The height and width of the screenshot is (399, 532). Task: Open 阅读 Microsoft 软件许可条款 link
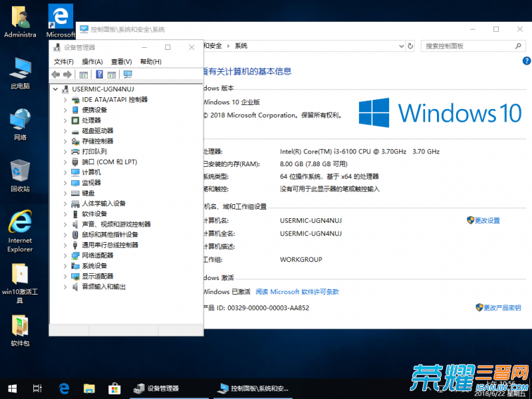point(297,292)
